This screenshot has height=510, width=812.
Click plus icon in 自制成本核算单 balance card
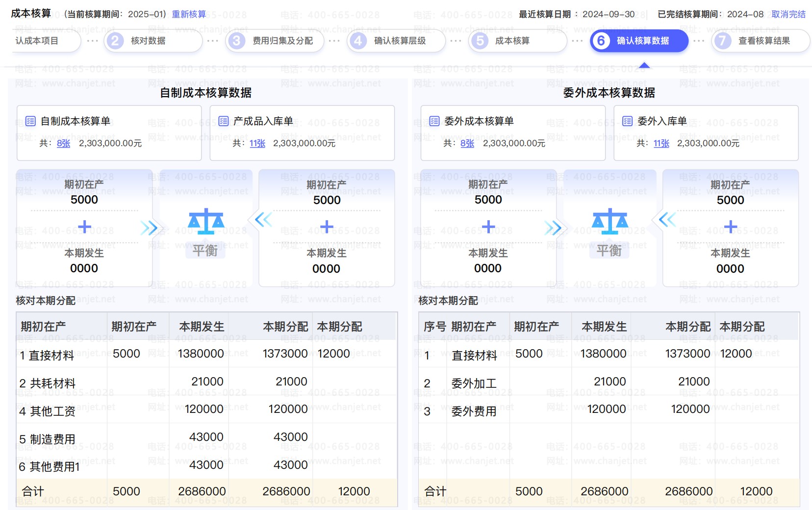[x=84, y=227]
